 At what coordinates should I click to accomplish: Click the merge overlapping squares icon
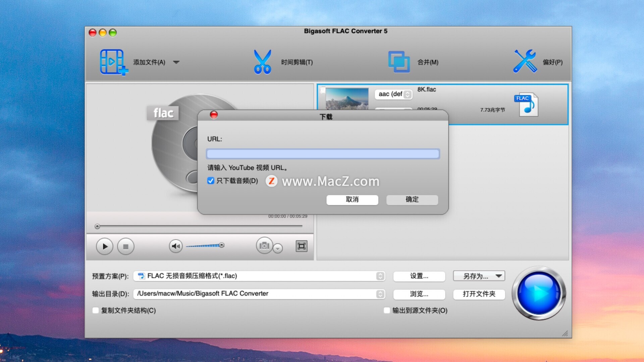point(399,62)
